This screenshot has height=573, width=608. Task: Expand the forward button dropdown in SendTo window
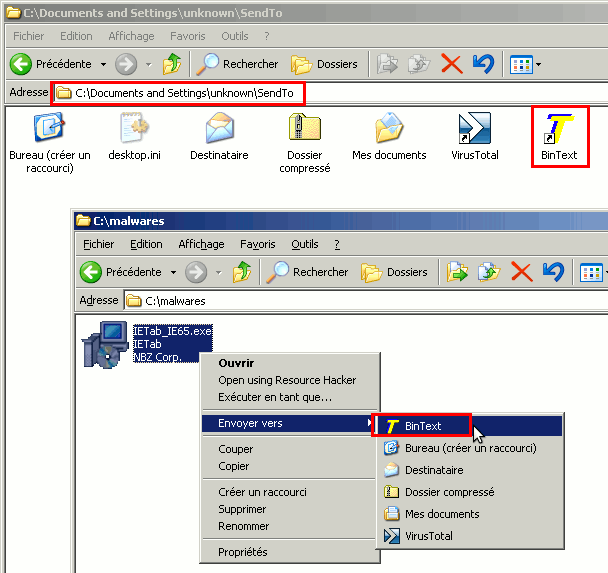(149, 64)
